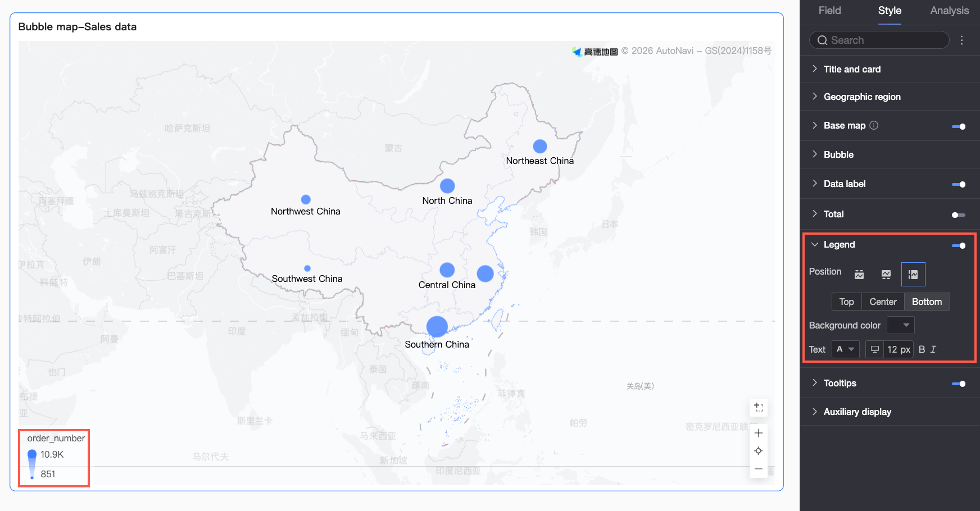Zoom in the map with the plus icon

click(759, 433)
